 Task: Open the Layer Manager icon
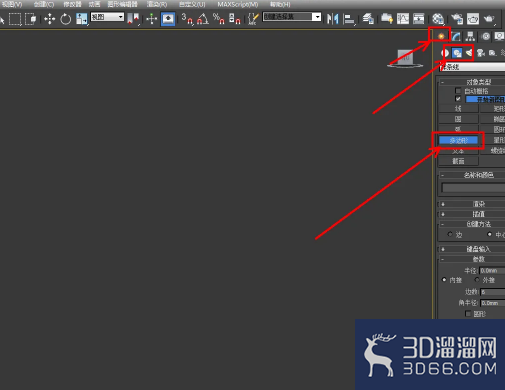click(368, 19)
